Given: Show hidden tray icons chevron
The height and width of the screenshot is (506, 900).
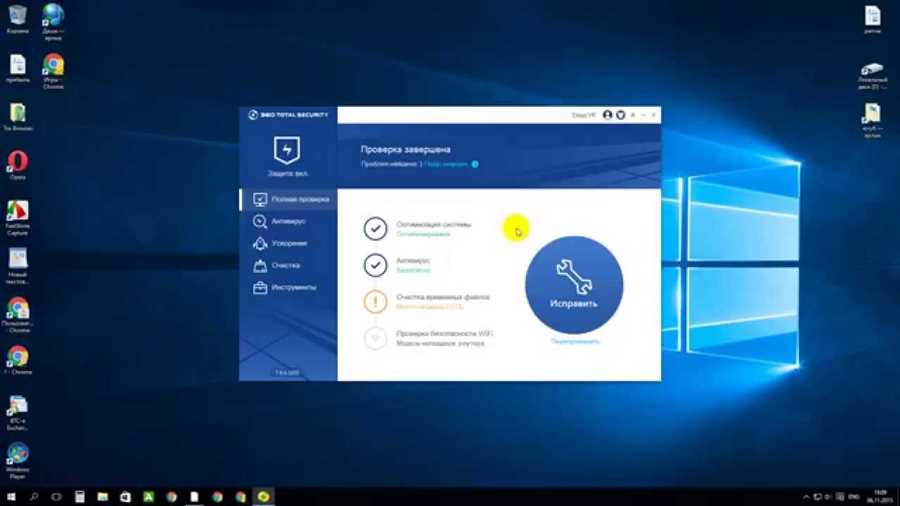Looking at the screenshot, I should (806, 497).
